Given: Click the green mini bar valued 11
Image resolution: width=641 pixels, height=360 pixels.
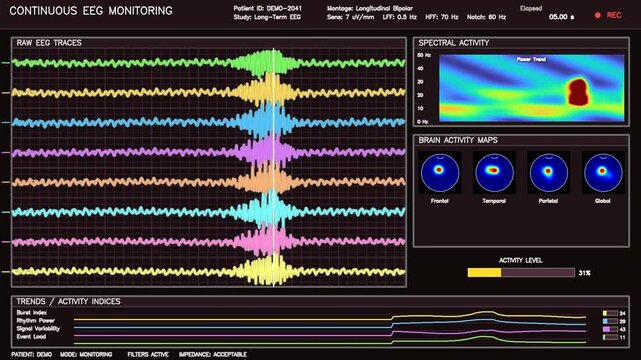Looking at the screenshot, I should click(x=610, y=337).
